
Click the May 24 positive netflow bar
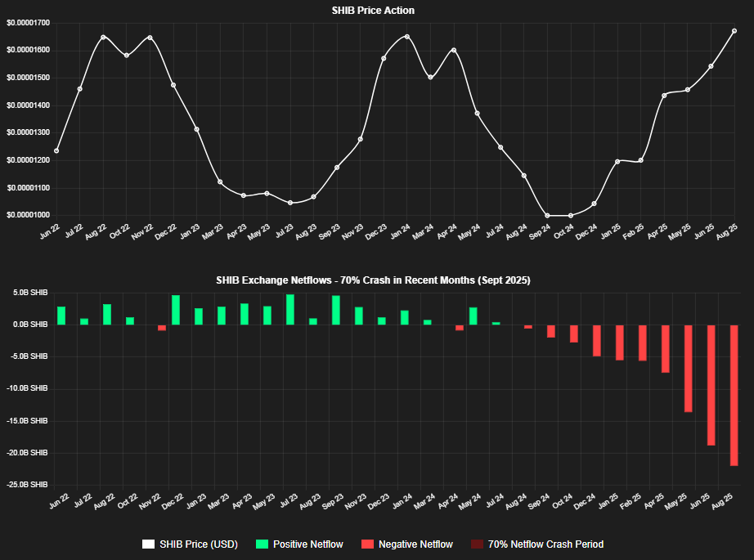(473, 316)
